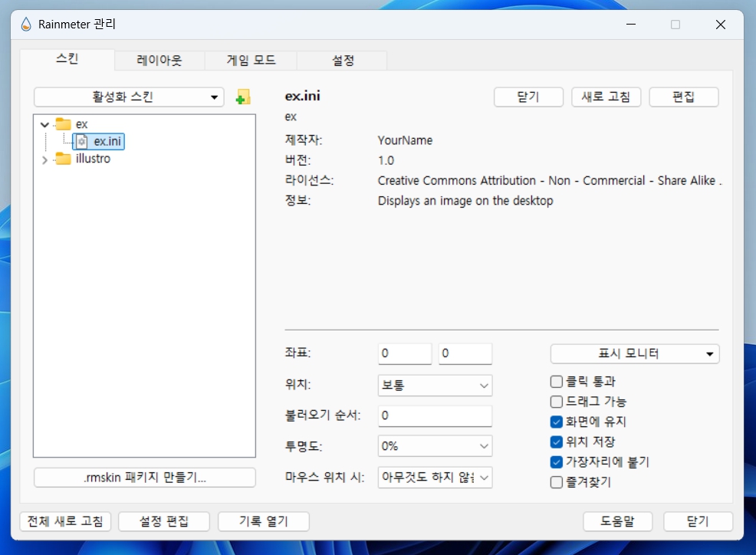
Task: Select the illustro tree item label
Action: [93, 159]
